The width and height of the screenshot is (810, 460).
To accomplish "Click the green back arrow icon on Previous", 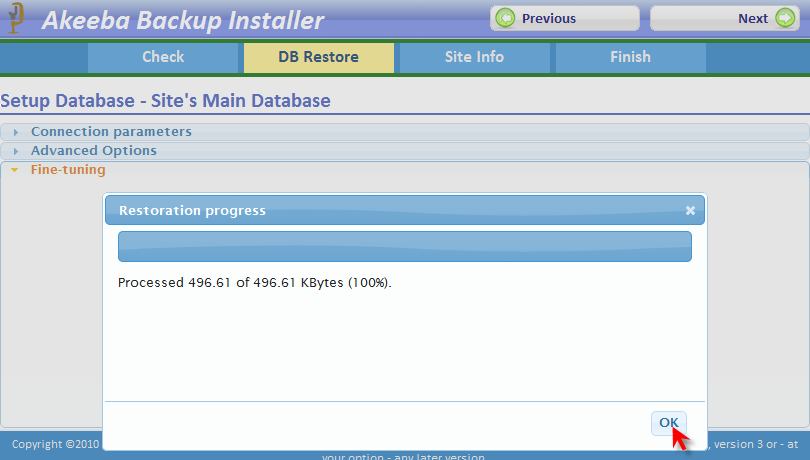I will [505, 18].
